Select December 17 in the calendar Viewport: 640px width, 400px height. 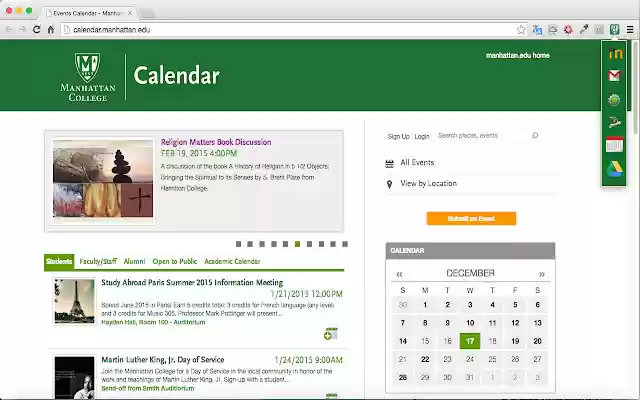point(470,341)
